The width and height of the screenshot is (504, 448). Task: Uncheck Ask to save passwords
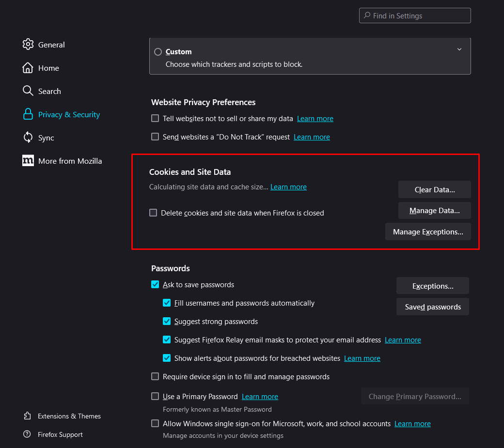point(155,284)
